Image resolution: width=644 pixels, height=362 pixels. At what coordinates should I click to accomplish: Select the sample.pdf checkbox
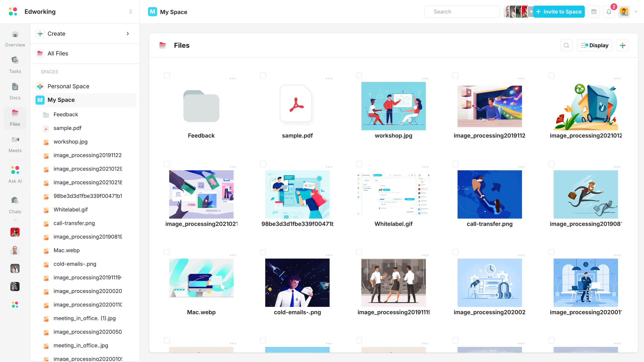[263, 75]
